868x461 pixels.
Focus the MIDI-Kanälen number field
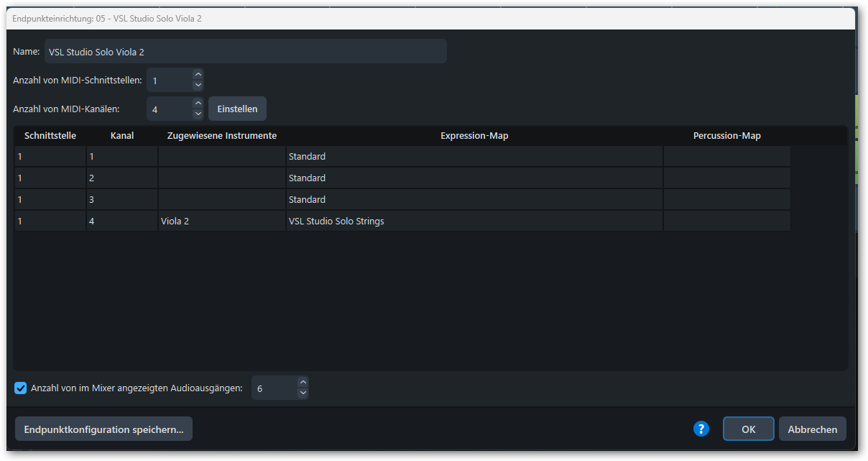pyautogui.click(x=170, y=109)
